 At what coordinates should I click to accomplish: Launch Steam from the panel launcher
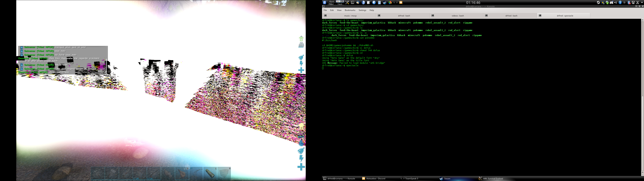385,3
